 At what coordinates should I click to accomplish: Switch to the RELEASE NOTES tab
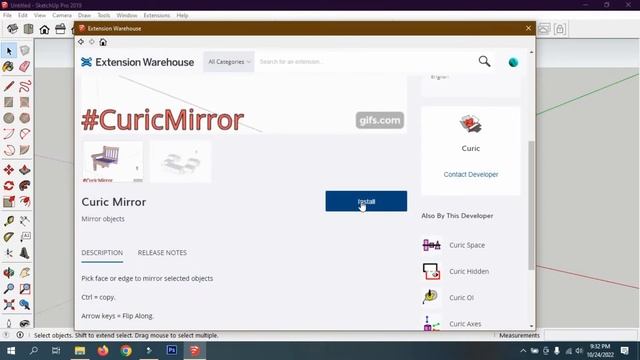[162, 253]
